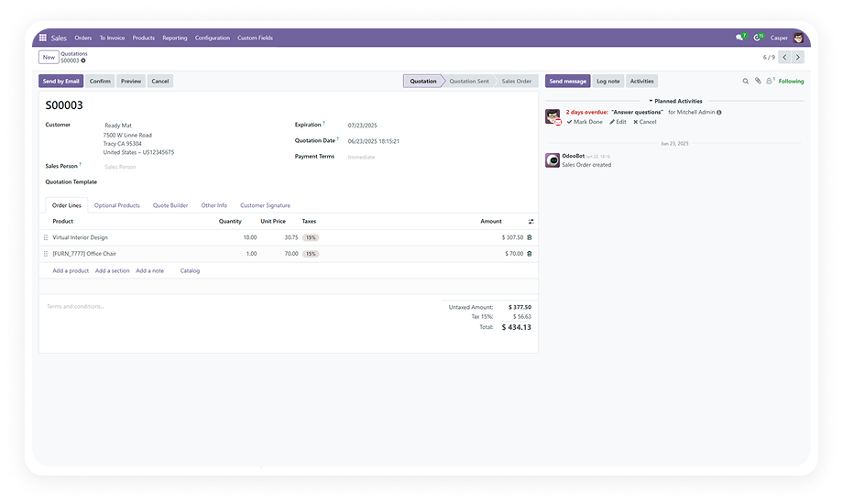Click the user avatar for Casper
The image size is (843, 504).
click(x=798, y=38)
